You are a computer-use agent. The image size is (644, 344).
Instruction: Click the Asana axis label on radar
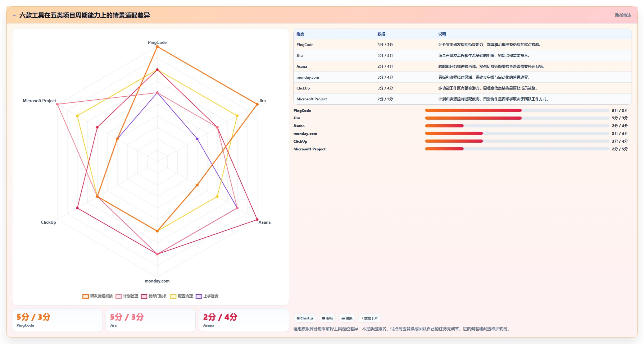(265, 222)
